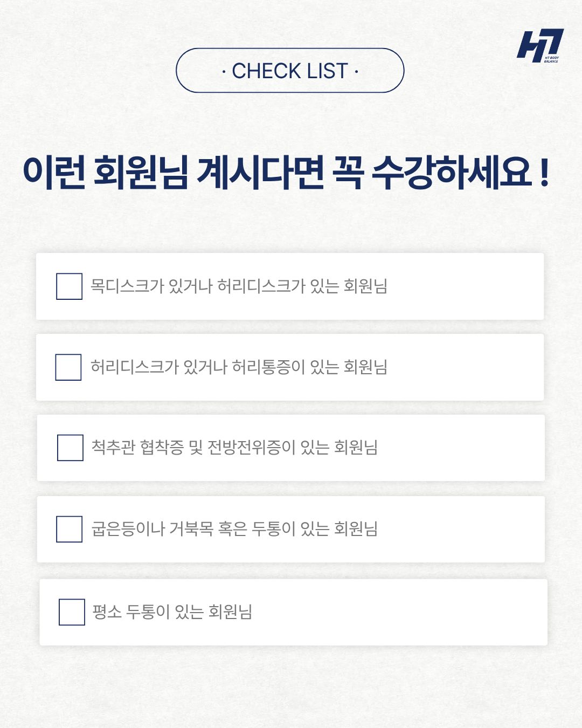Screen dimensions: 582x728
Task: Mark the 굽은등이나 거북목 checkbox
Action: pos(70,529)
